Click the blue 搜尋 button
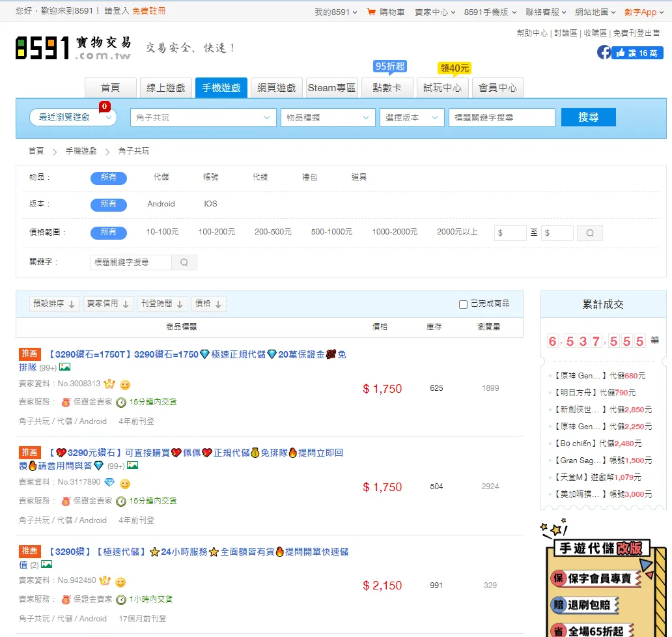The width and height of the screenshot is (672, 637). [589, 117]
